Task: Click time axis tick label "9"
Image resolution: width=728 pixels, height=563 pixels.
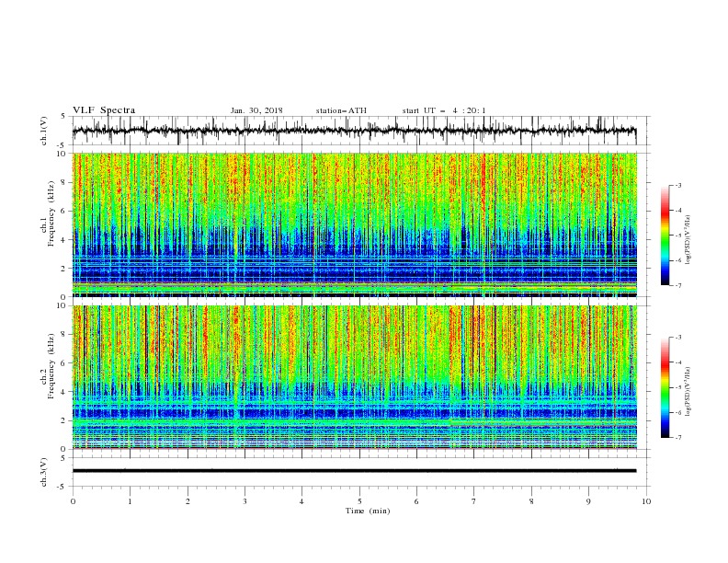Action: coord(588,501)
